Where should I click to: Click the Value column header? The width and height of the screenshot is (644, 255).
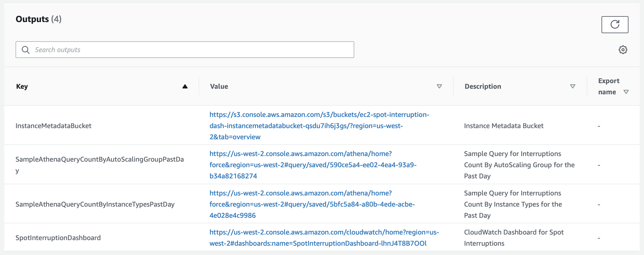(x=219, y=86)
